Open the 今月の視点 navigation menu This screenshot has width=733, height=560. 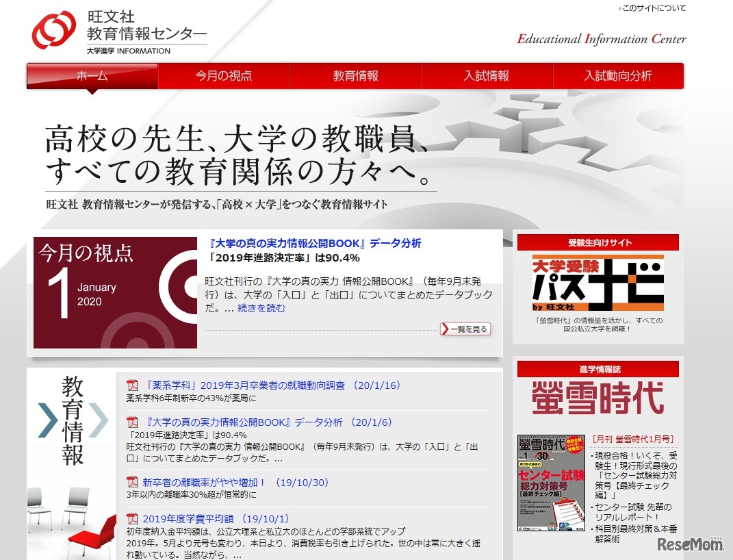223,76
